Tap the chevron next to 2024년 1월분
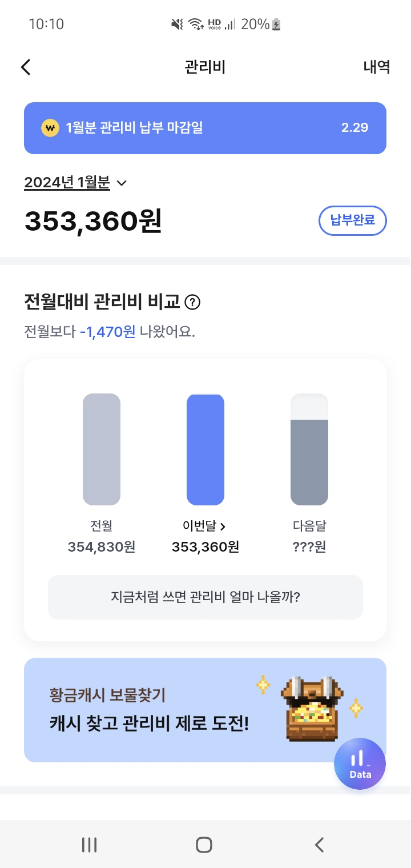This screenshot has width=411, height=868. [x=122, y=183]
